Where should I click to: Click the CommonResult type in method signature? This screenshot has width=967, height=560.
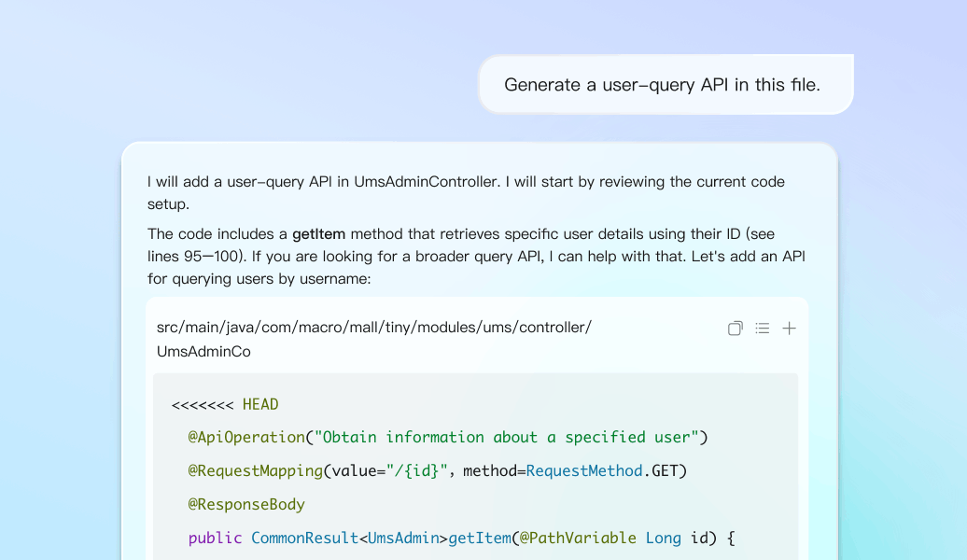[304, 538]
